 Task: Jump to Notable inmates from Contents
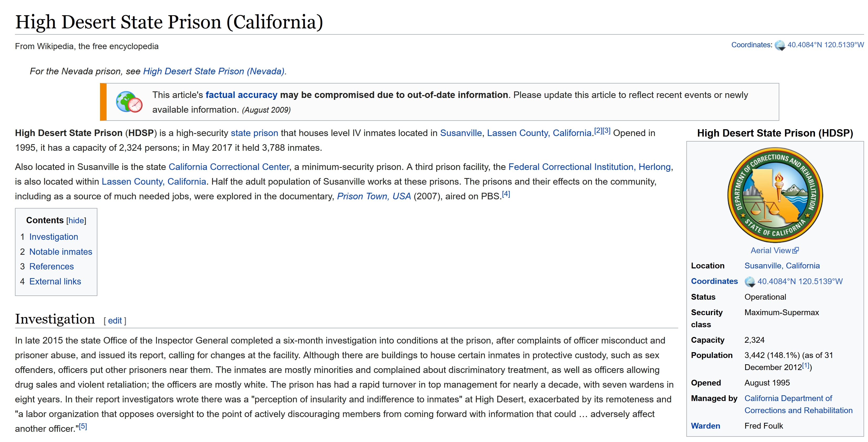coord(61,252)
